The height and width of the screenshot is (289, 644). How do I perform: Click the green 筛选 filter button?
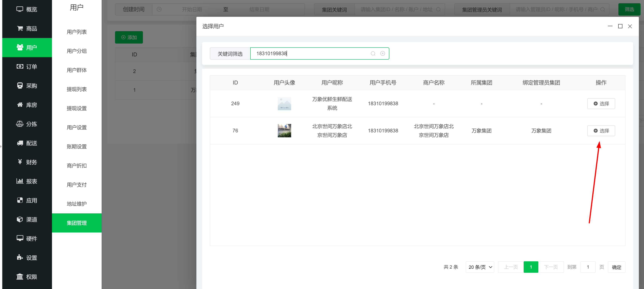pos(629,10)
